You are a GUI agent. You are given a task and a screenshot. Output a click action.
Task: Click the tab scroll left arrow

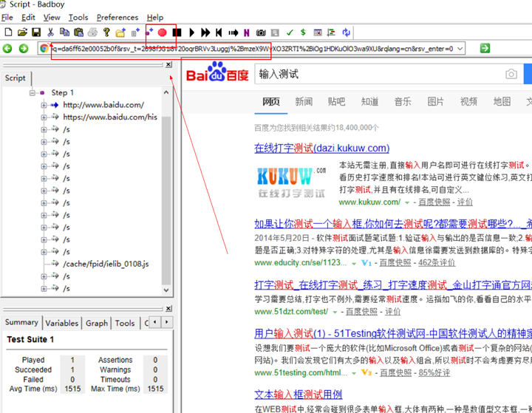155,322
